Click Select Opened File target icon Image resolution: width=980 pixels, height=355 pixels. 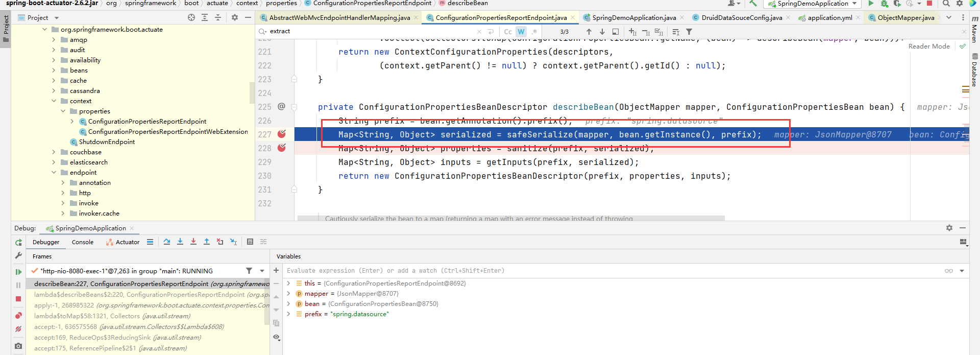pyautogui.click(x=191, y=17)
